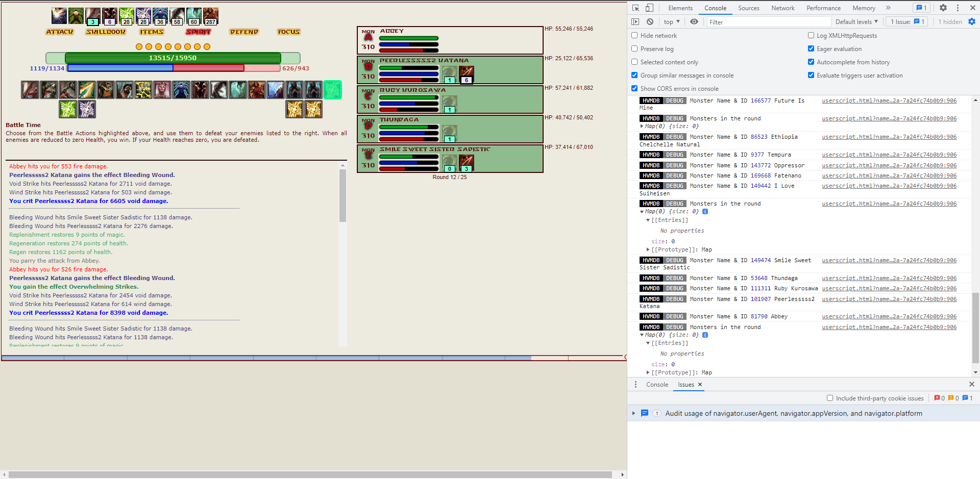
Task: Open the Performance tab
Action: 823,8
